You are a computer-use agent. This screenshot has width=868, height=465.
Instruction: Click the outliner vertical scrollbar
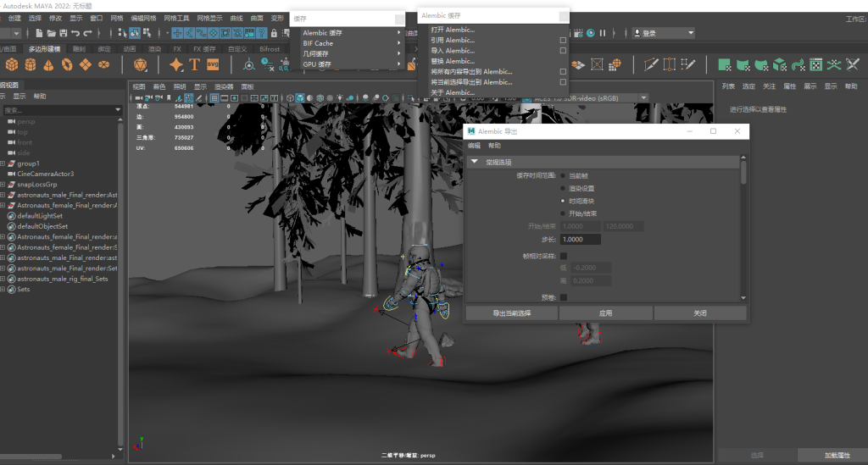(x=120, y=285)
